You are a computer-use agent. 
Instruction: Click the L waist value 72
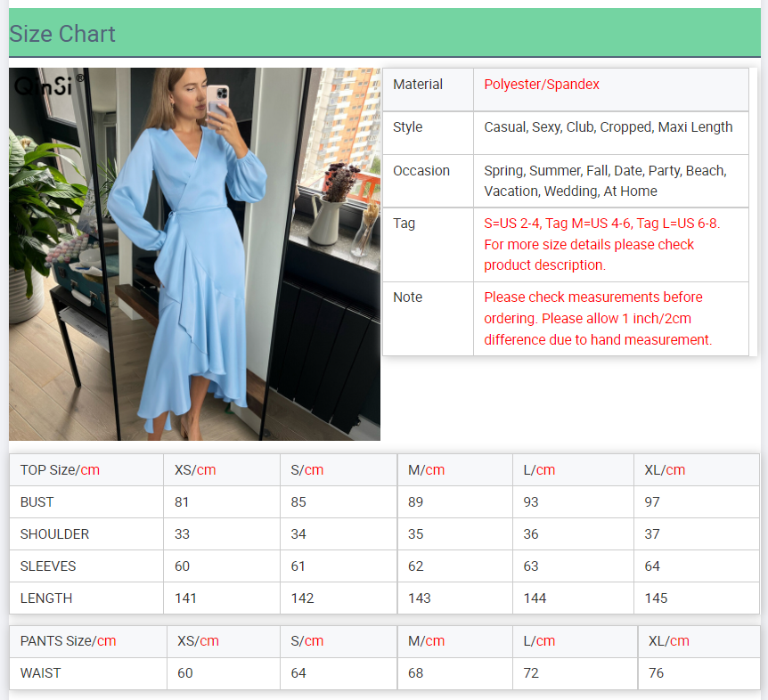tap(531, 673)
